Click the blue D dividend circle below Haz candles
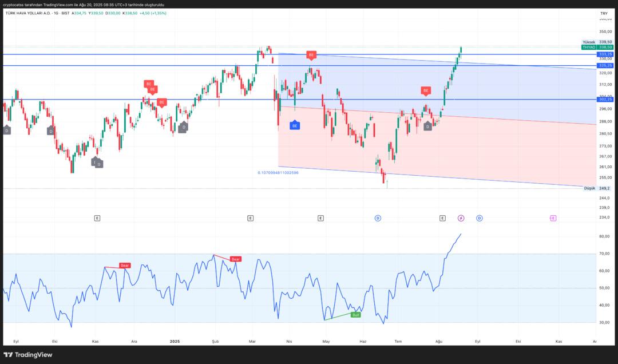This screenshot has width=618, height=364. (x=378, y=218)
